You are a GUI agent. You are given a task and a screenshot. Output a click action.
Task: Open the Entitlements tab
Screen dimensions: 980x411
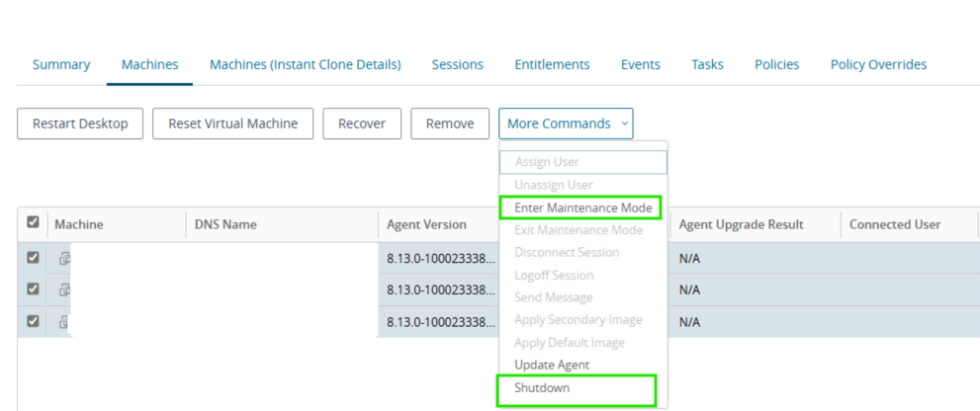[x=552, y=64]
